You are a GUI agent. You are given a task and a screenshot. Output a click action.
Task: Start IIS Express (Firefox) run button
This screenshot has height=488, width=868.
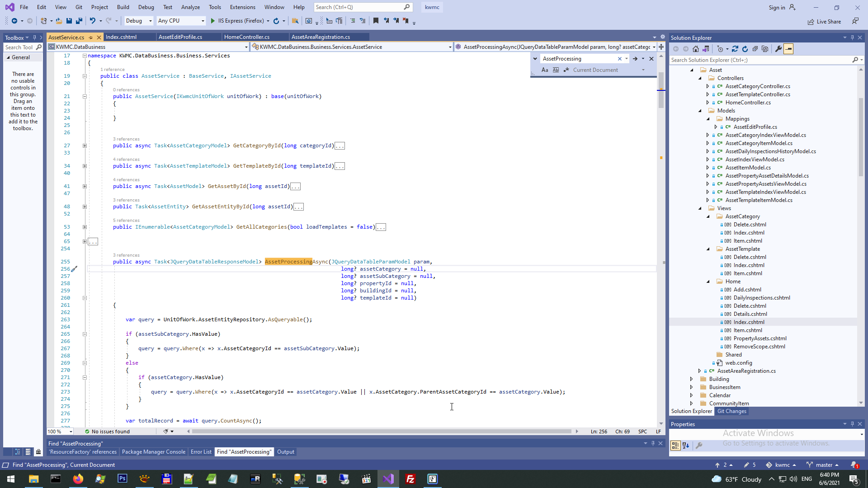coord(213,21)
